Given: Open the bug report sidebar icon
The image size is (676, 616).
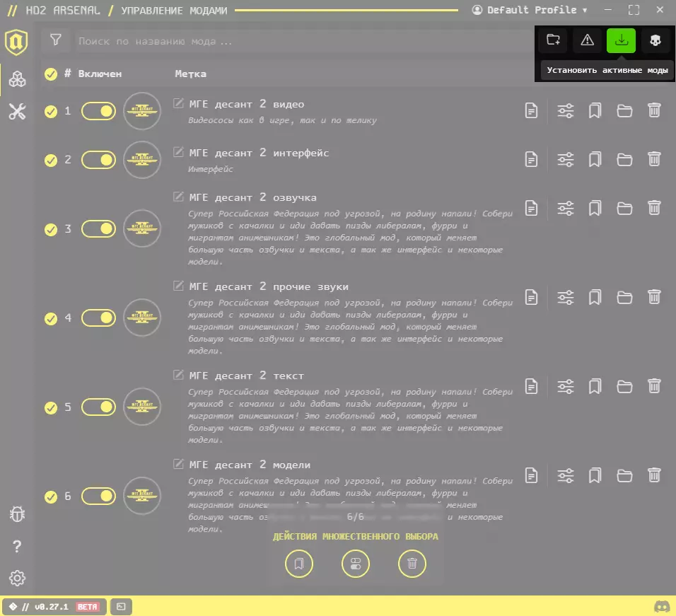Looking at the screenshot, I should [17, 514].
